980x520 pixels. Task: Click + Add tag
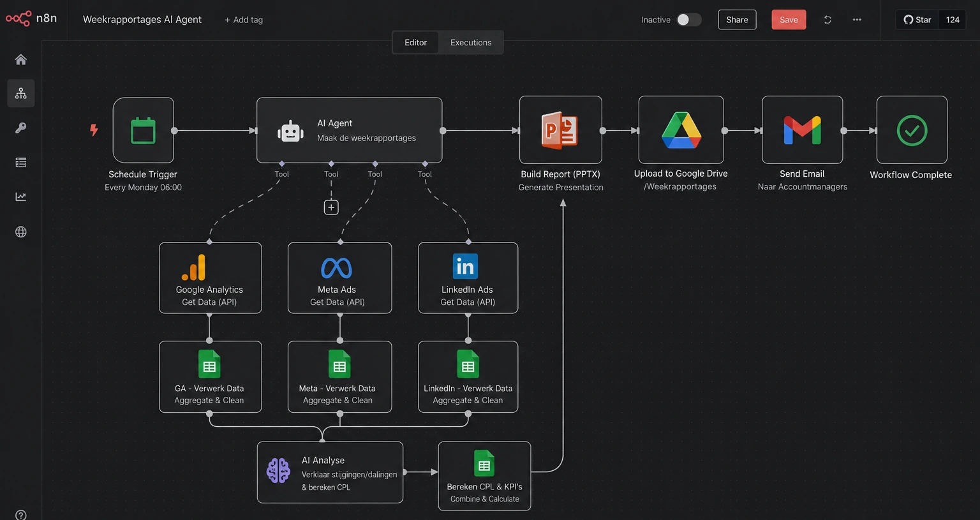(x=244, y=20)
